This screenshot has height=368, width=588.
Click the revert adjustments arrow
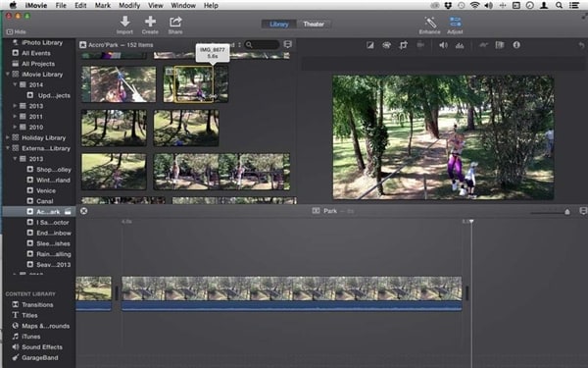581,45
